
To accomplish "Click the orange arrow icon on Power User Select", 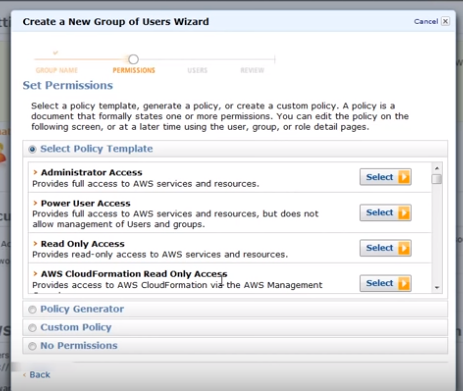I will coord(404,212).
